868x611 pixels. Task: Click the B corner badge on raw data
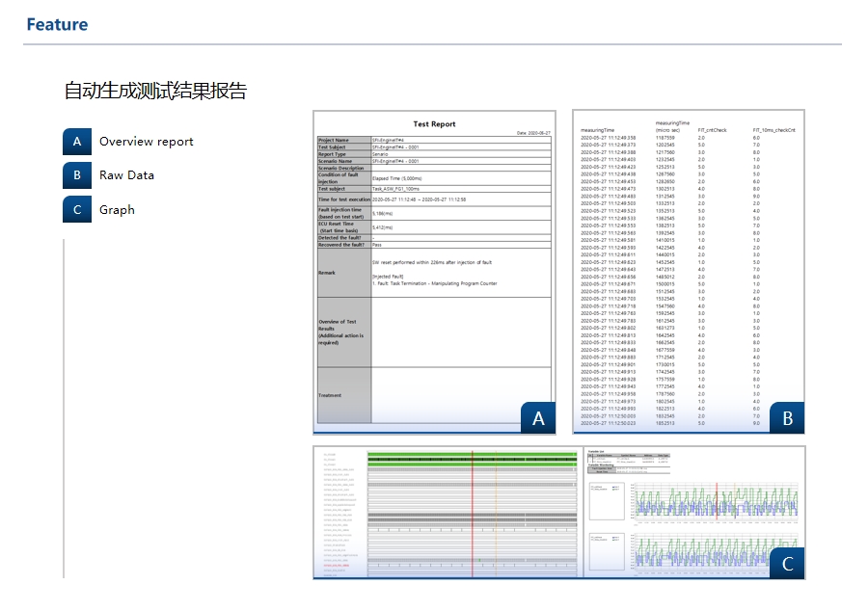(787, 417)
